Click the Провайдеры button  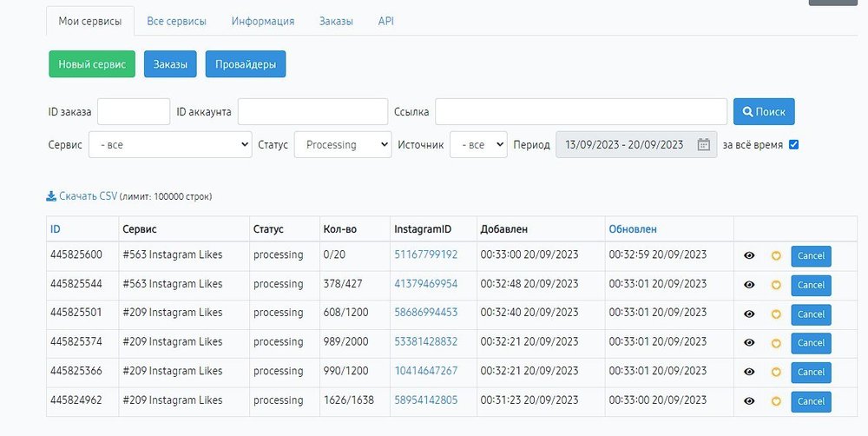pos(246,64)
